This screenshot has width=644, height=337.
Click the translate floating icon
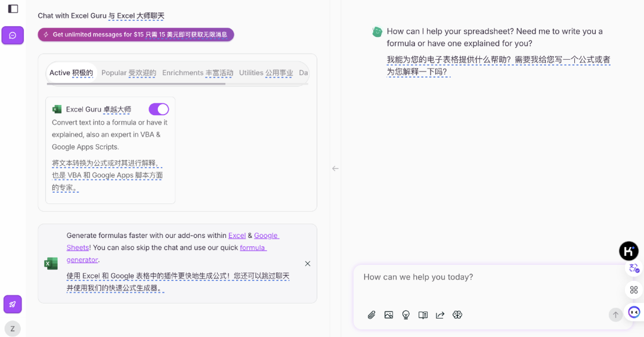pos(634,269)
